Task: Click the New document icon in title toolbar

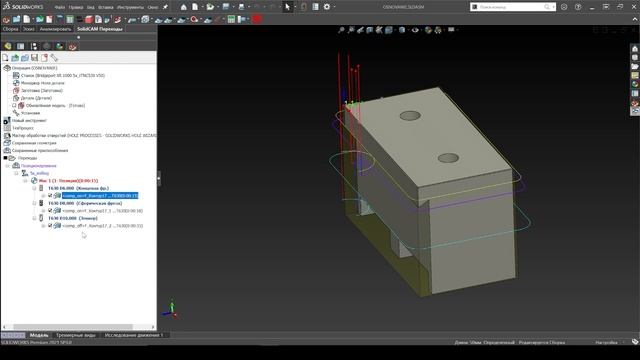Action: coord(195,7)
